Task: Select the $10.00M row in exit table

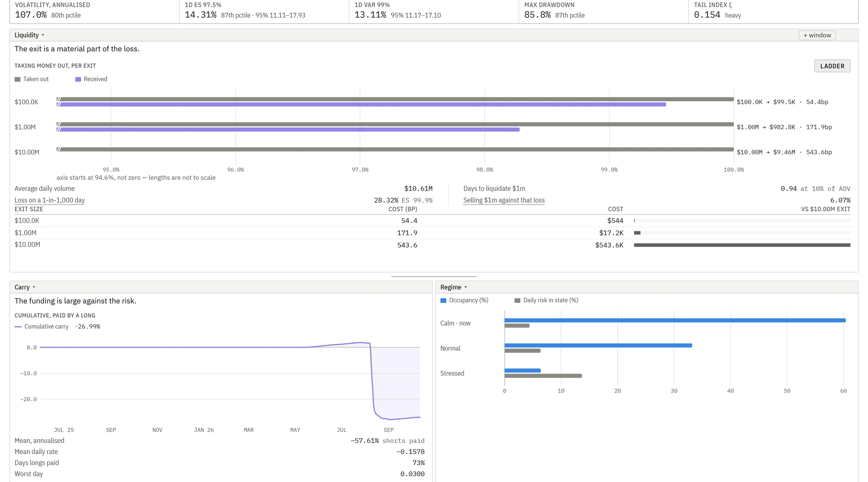Action: point(432,245)
